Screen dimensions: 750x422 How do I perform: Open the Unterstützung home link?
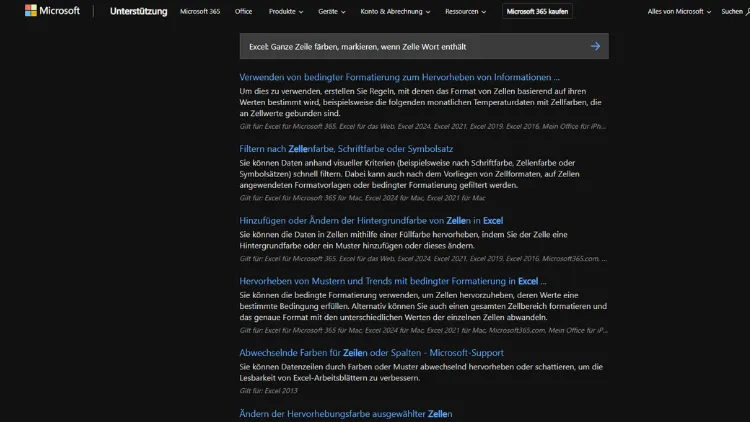[x=138, y=11]
